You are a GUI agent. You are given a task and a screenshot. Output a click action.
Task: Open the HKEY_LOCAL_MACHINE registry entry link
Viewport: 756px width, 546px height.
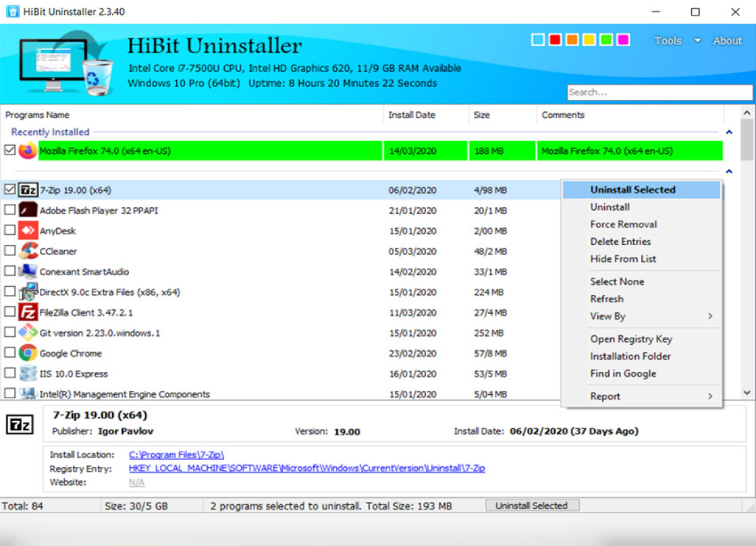[306, 468]
